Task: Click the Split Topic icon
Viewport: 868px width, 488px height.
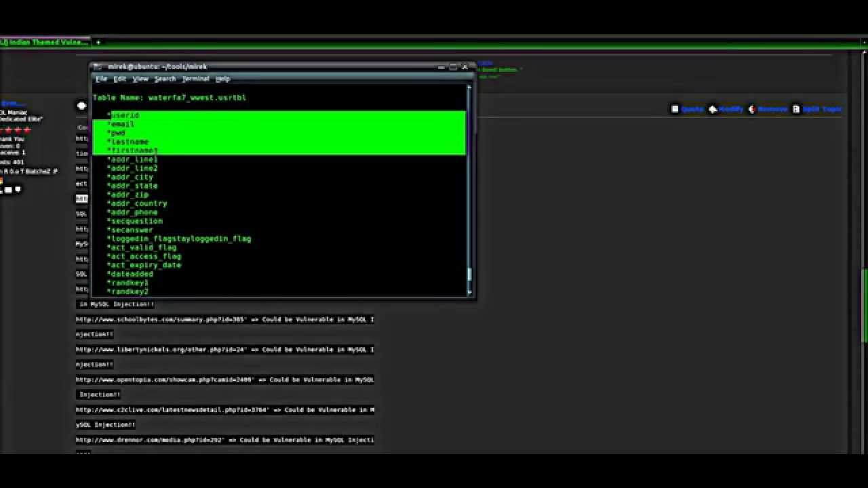Action: click(x=796, y=108)
